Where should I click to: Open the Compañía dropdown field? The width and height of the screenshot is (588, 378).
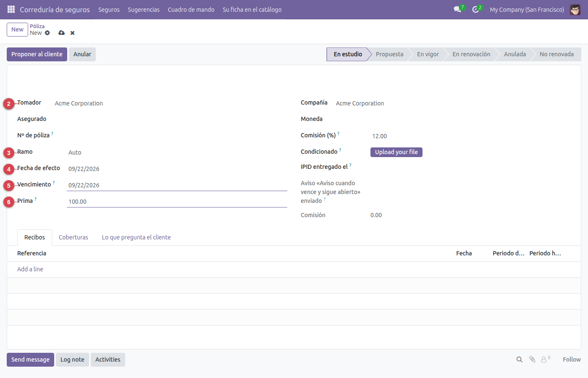(x=453, y=103)
